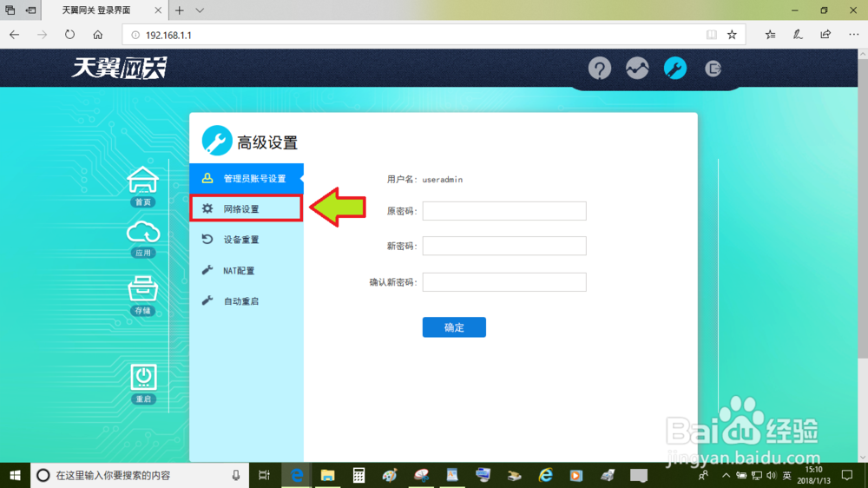Select 设备重置 menu item

click(247, 240)
